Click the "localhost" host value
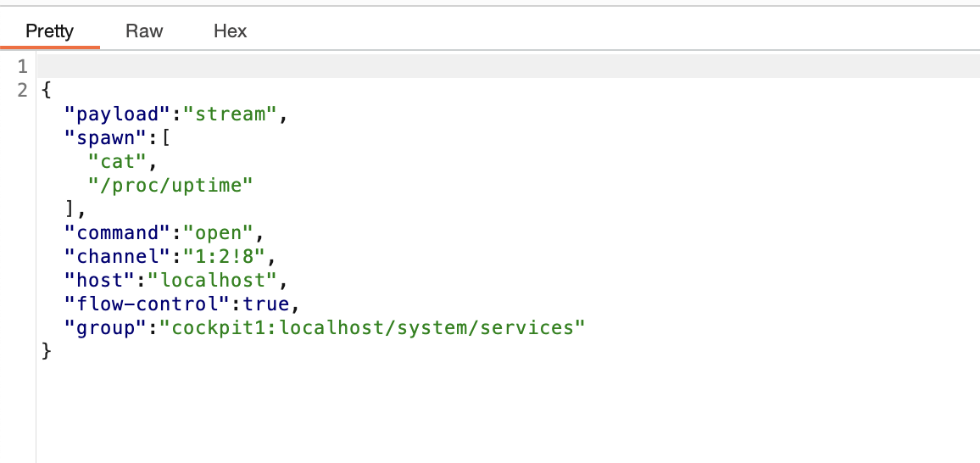The width and height of the screenshot is (980, 463). [x=211, y=281]
